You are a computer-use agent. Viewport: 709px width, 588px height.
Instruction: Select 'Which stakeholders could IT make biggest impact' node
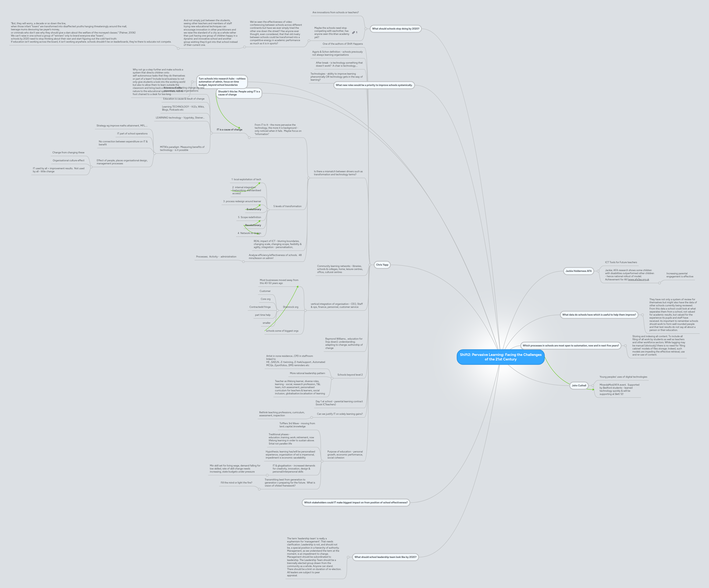(x=356, y=503)
